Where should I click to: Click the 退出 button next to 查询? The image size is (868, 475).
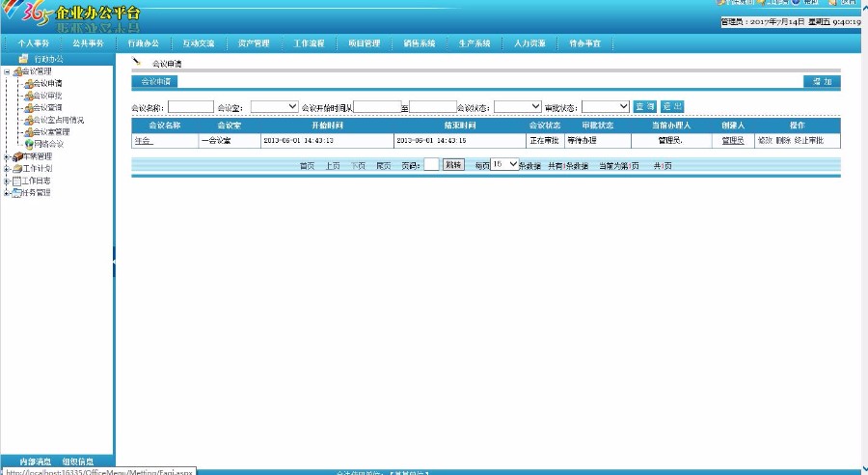(x=672, y=106)
